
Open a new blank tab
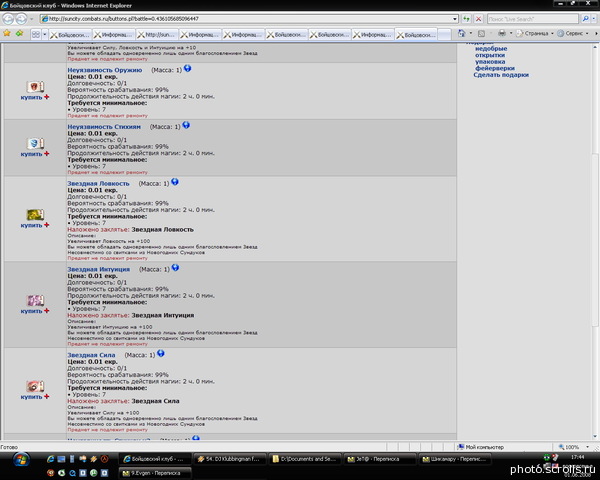point(444,35)
